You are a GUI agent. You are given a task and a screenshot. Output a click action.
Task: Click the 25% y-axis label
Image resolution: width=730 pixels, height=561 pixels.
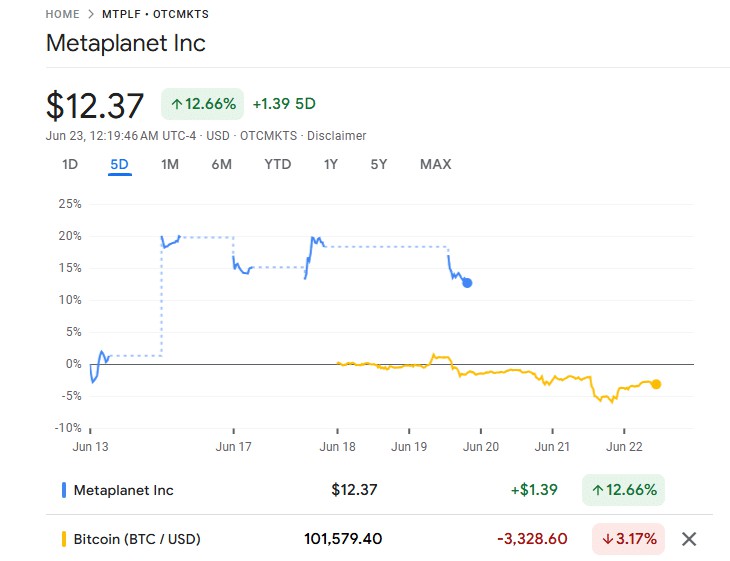coord(70,204)
